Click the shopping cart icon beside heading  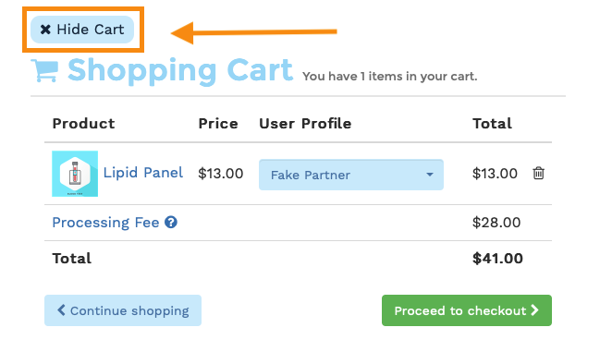pos(44,70)
